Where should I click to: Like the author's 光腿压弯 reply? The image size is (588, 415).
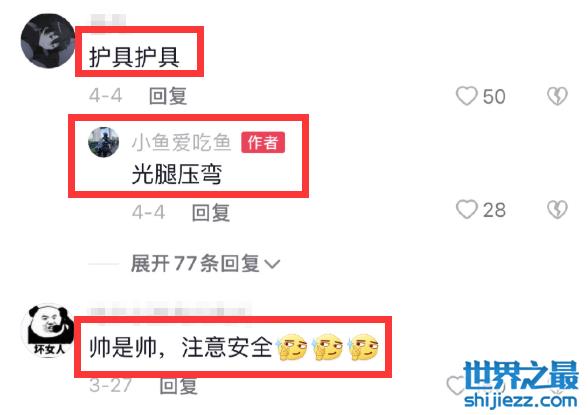click(x=466, y=209)
